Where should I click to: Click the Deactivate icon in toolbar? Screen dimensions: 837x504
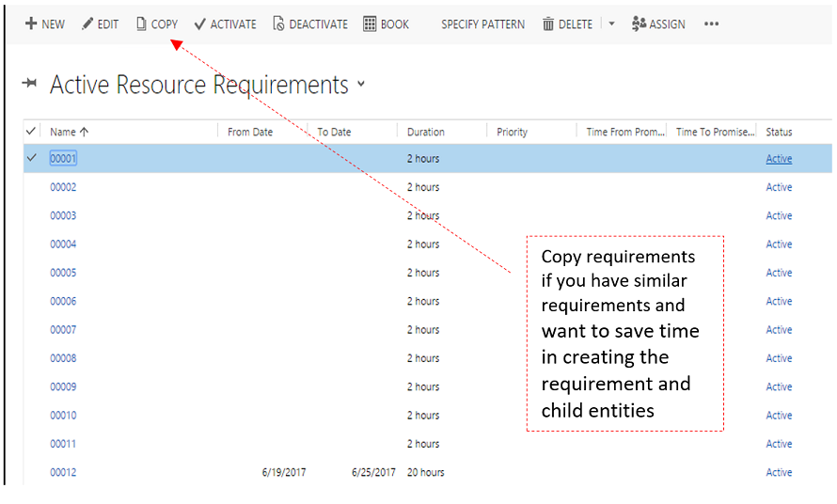click(x=278, y=24)
